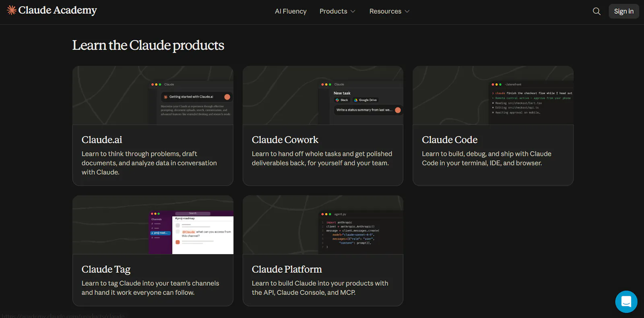Viewport: 644px width, 318px height.
Task: Open the Claude Platform code preview image
Action: click(323, 225)
